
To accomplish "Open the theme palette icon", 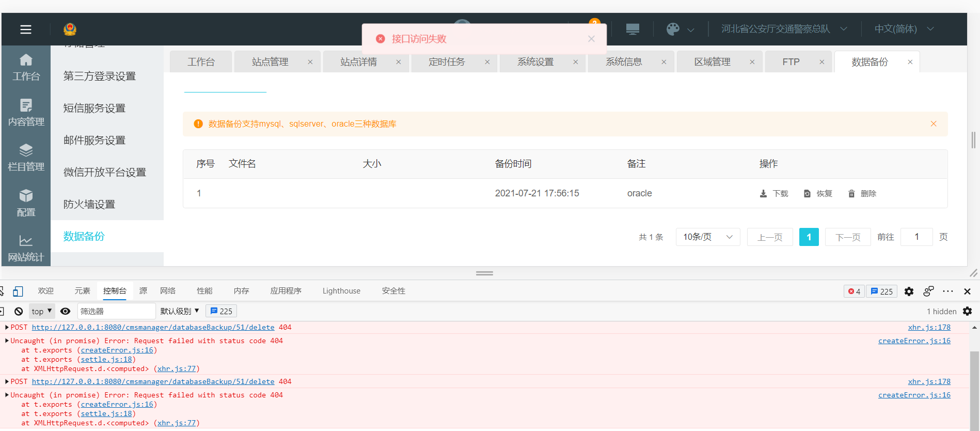I will coord(673,29).
